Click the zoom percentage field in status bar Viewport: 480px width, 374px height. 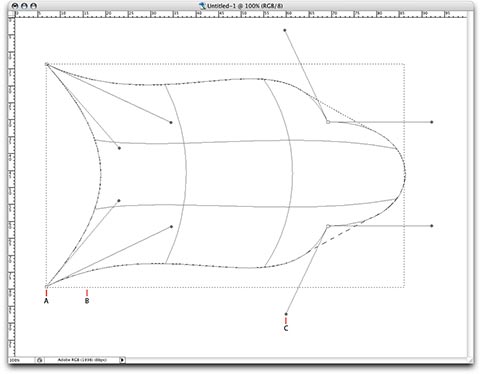[x=22, y=360]
